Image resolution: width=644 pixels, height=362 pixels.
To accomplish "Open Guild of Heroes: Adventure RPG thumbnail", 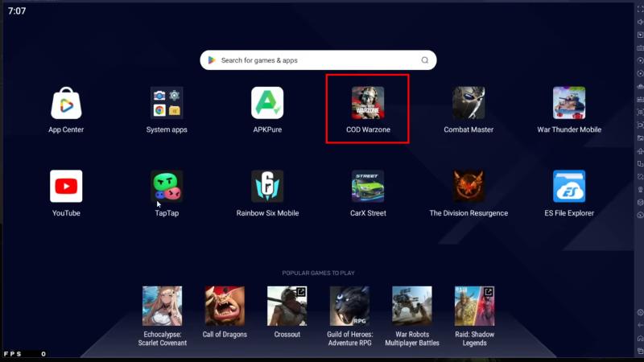I will (x=349, y=306).
